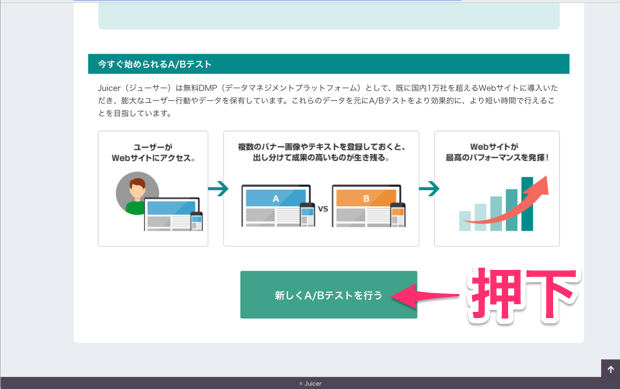Click the ユーザーがWebサイトにアクセス caption
Image resolution: width=620 pixels, height=389 pixels.
(153, 153)
